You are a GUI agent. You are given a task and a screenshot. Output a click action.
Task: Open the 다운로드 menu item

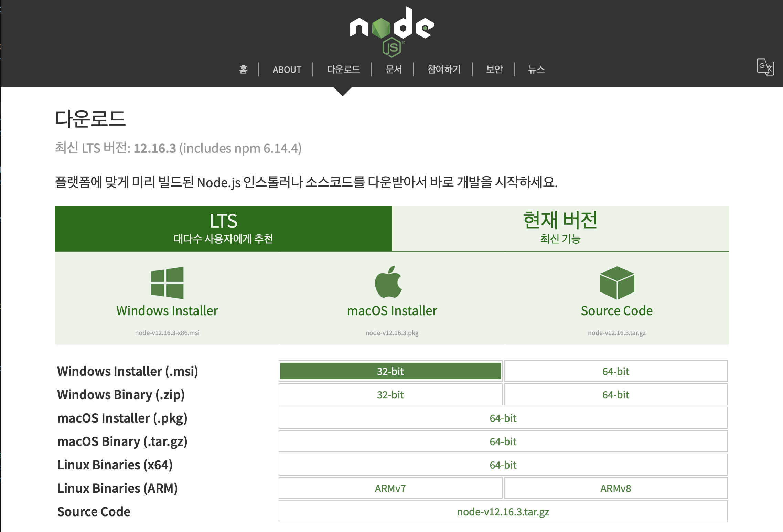point(343,70)
